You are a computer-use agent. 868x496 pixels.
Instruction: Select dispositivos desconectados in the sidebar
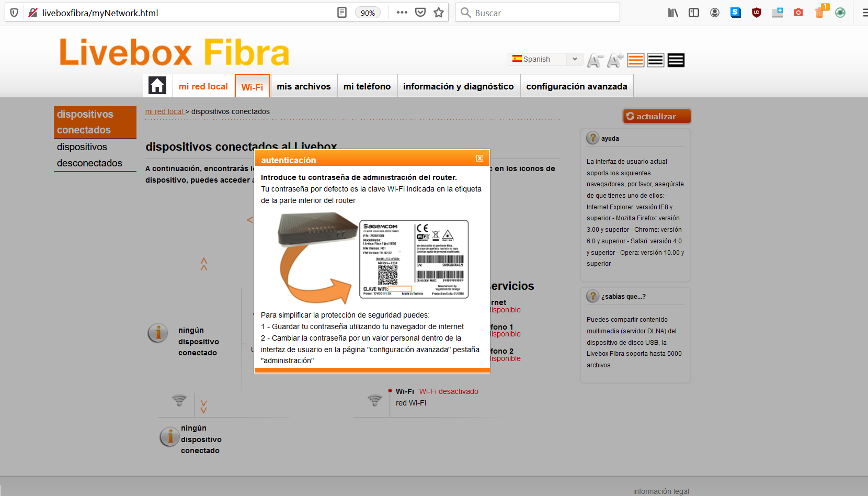pyautogui.click(x=95, y=155)
